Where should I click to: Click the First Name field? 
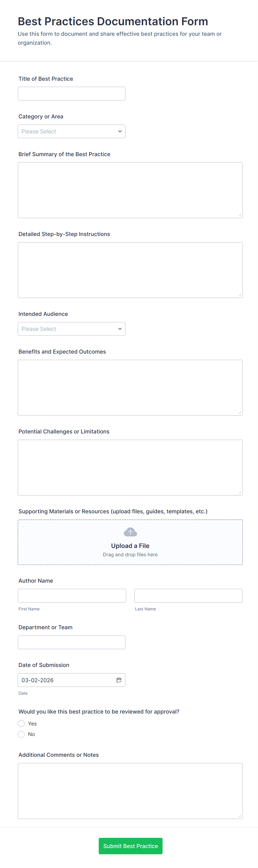coord(72,595)
